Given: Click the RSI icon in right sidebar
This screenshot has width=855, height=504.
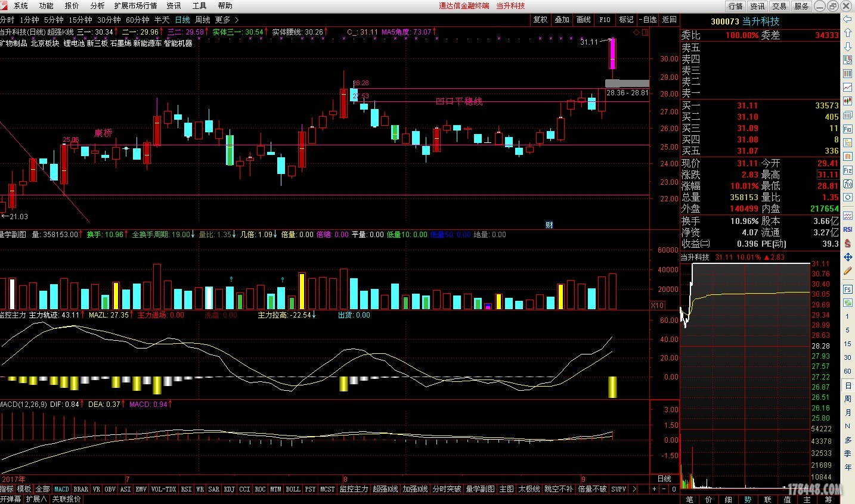Looking at the screenshot, I should [847, 229].
